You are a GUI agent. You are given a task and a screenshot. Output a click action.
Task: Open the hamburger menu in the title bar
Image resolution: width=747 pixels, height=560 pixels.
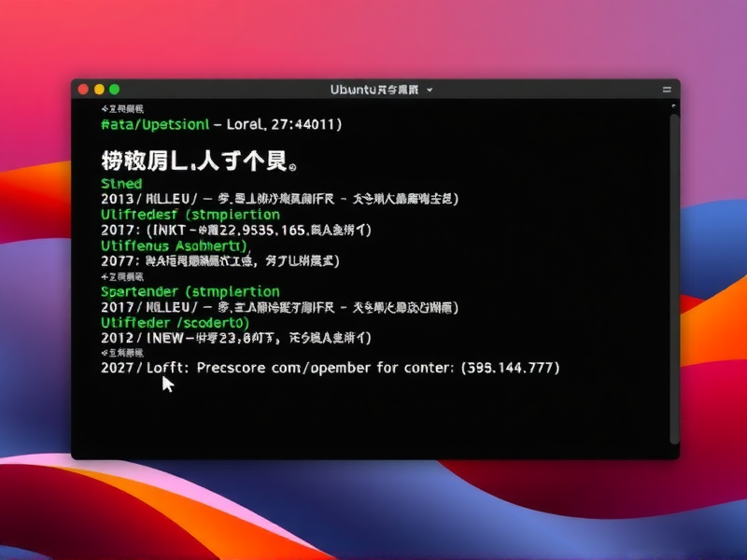coord(666,90)
